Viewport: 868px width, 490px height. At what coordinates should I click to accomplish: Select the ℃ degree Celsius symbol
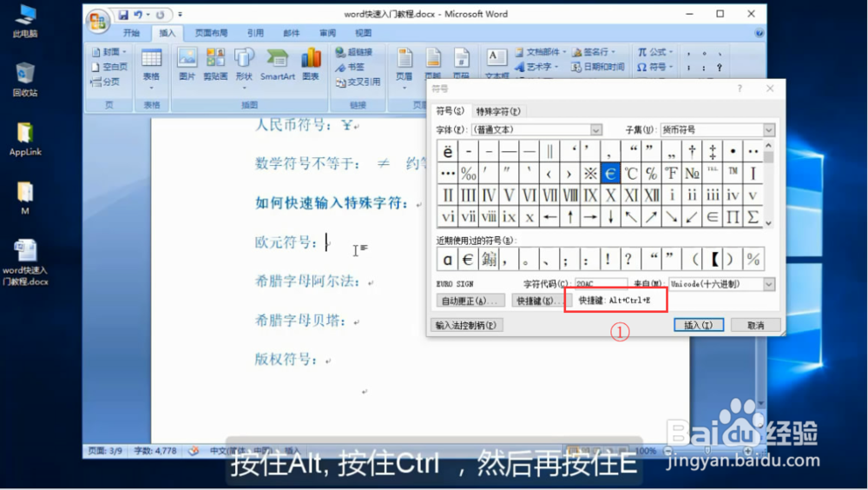(630, 173)
